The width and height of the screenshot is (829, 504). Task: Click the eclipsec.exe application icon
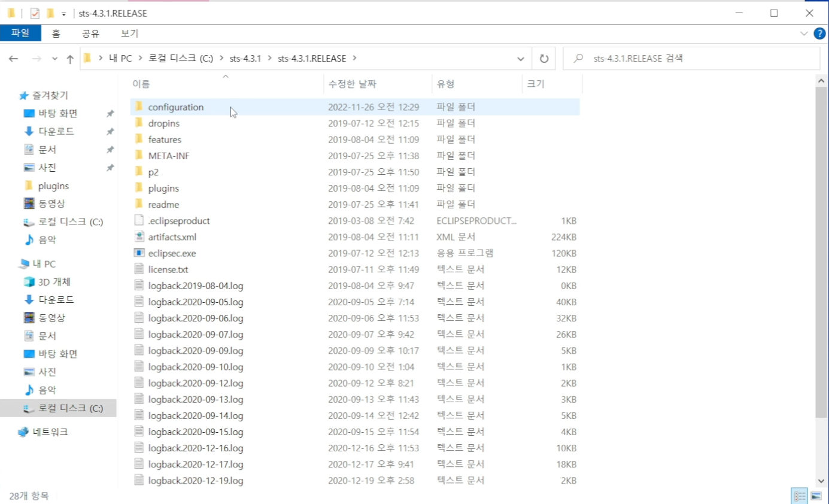(139, 253)
